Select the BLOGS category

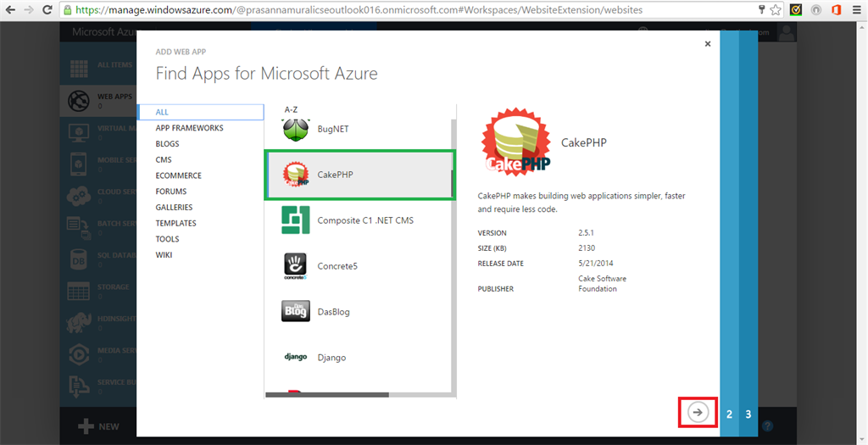(167, 144)
